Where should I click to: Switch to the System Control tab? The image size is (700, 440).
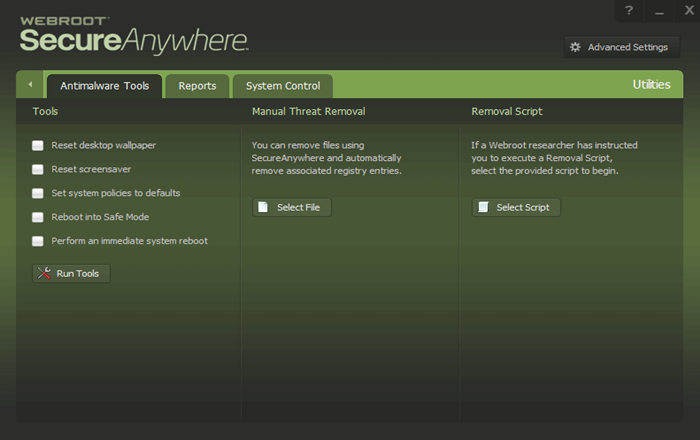(283, 86)
